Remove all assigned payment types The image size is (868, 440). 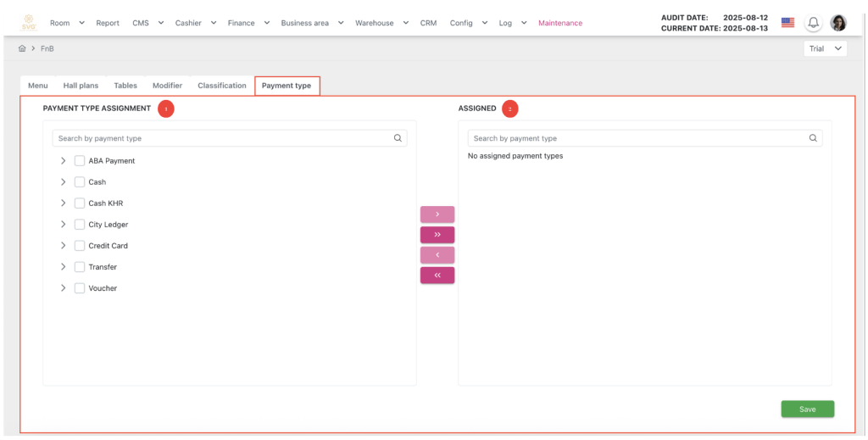[437, 276]
